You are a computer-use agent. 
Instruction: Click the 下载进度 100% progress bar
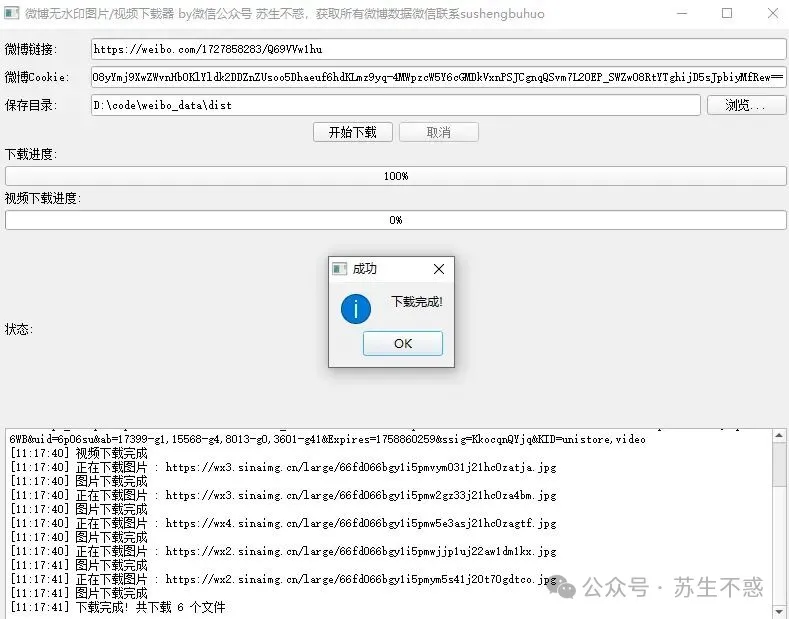coord(396,176)
